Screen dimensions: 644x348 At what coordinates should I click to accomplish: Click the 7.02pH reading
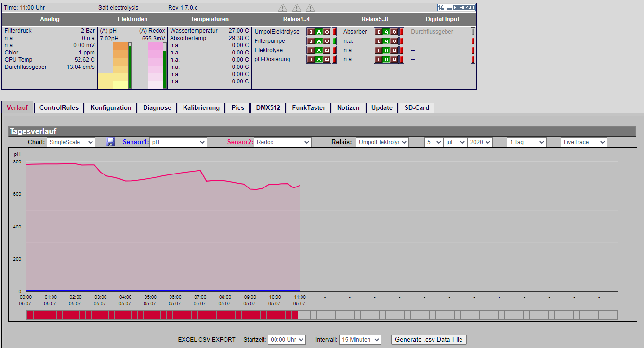[109, 38]
